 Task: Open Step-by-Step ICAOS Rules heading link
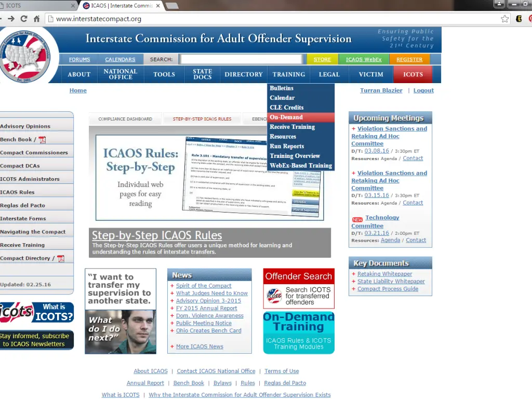point(157,235)
